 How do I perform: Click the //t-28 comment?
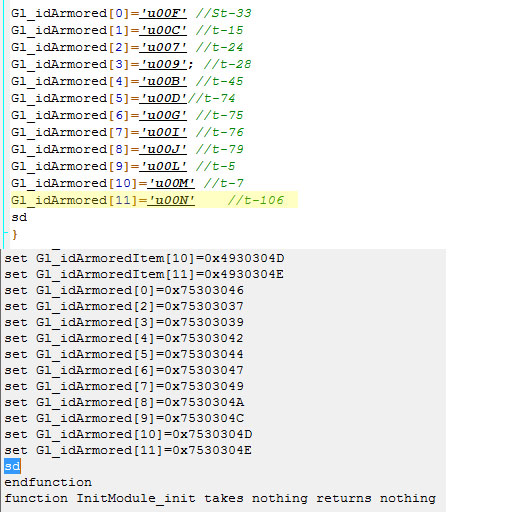[227, 65]
